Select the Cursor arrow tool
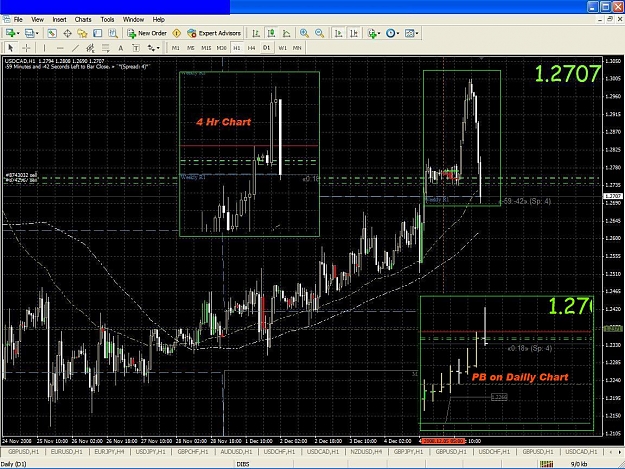Screen dimensions: 625x469 point(11,48)
